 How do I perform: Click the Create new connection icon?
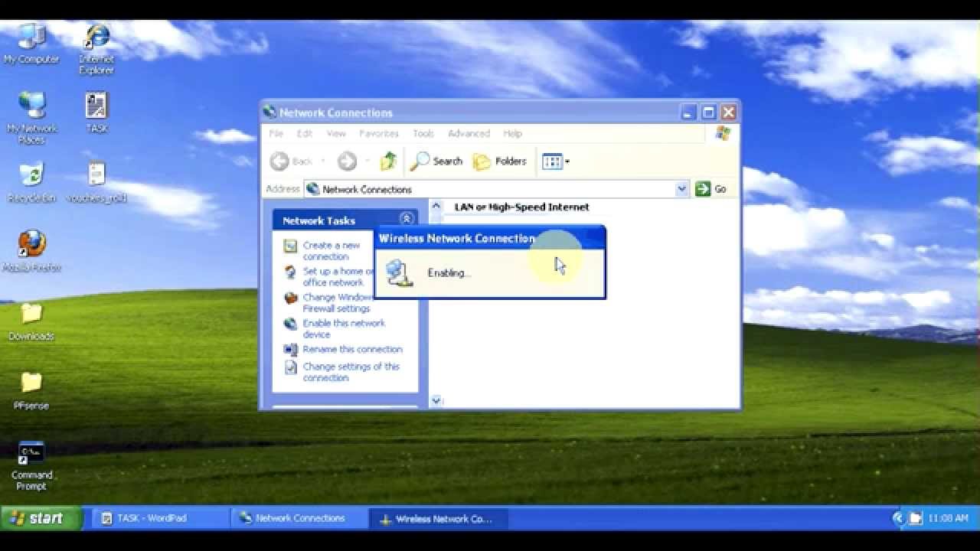(290, 246)
